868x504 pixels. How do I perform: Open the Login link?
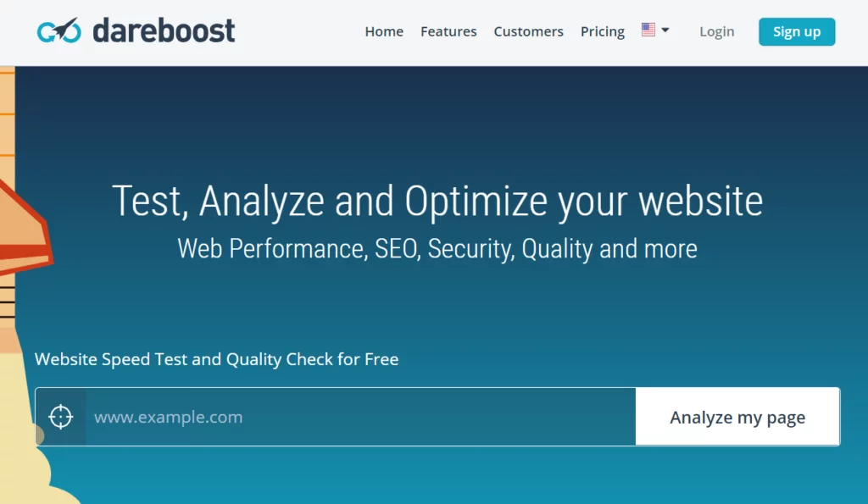[x=717, y=31]
